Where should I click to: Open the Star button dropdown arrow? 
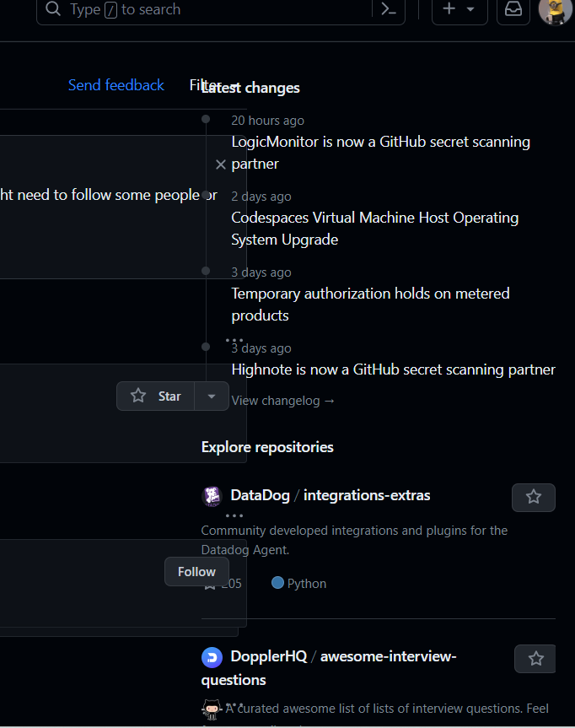coord(212,396)
